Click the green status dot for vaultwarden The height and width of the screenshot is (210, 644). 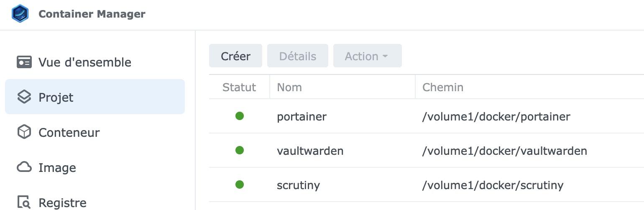tap(240, 150)
